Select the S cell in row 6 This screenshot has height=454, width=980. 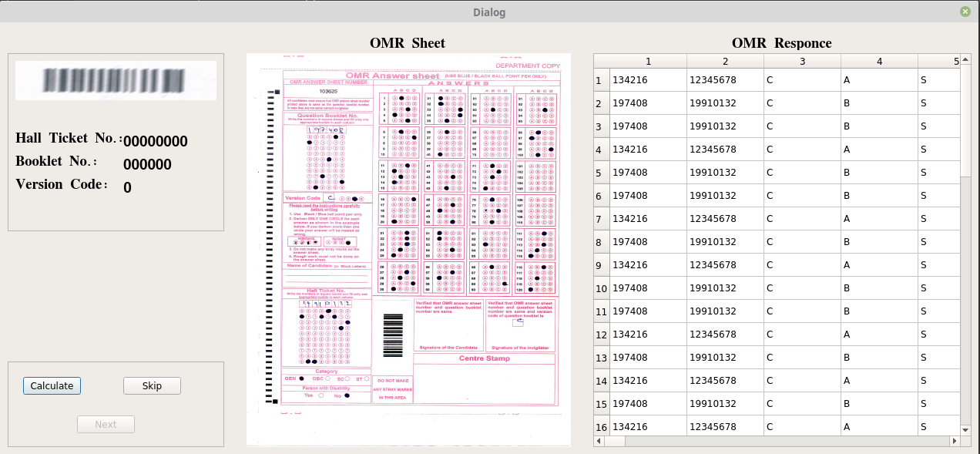pyautogui.click(x=939, y=196)
